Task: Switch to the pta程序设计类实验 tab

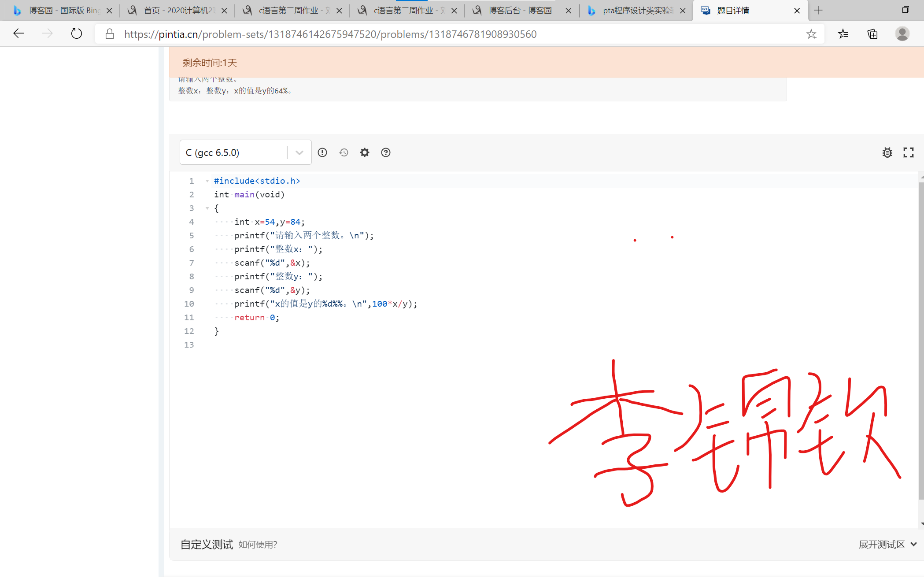Action: coord(636,11)
